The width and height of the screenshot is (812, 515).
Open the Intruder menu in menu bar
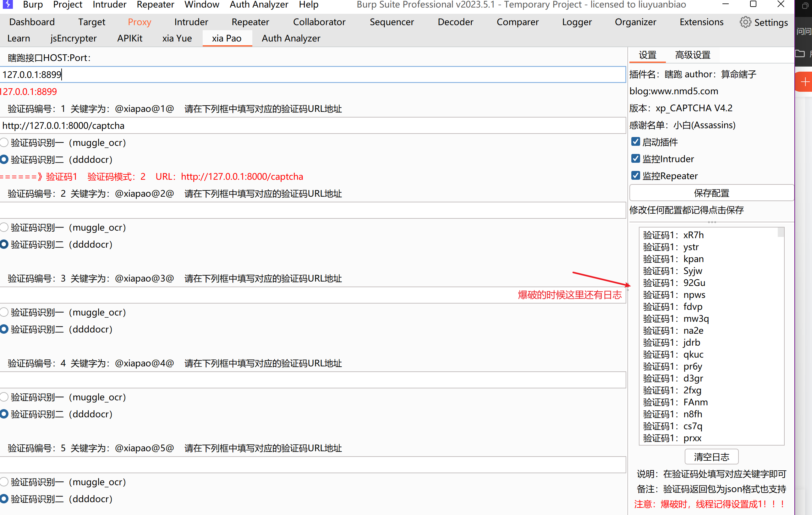click(x=109, y=5)
